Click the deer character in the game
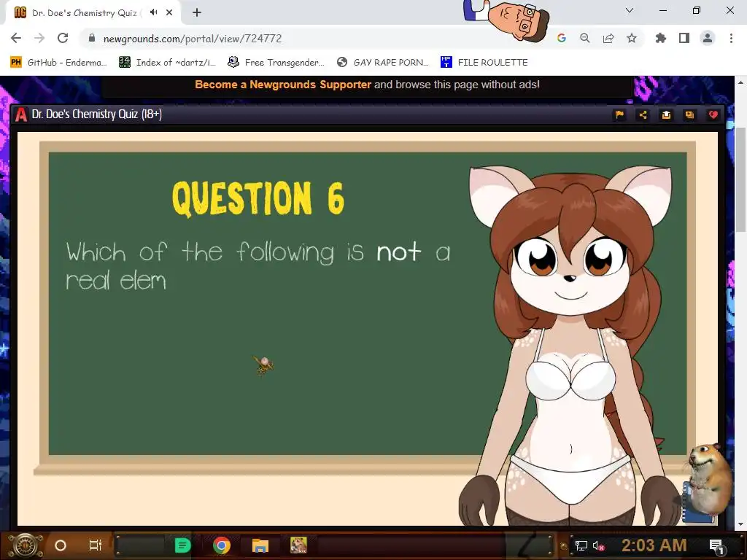The image size is (747, 560). tap(570, 345)
